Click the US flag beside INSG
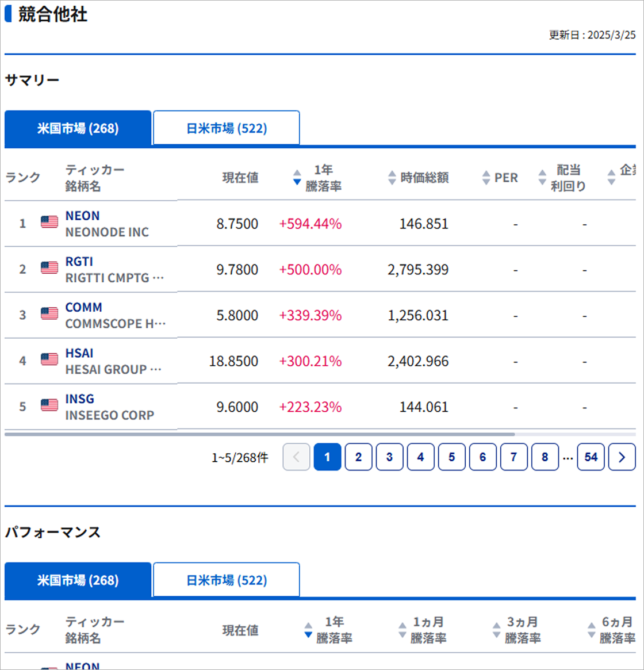Image resolution: width=644 pixels, height=670 pixels. tap(49, 405)
